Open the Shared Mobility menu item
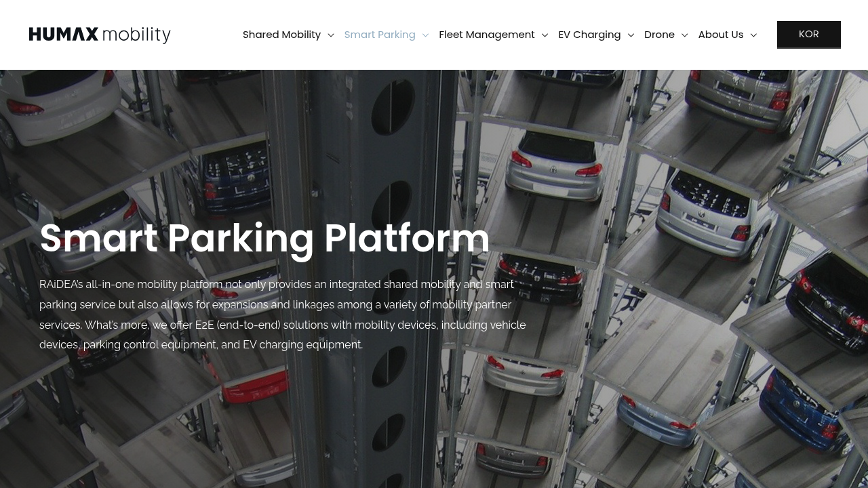 pos(281,35)
